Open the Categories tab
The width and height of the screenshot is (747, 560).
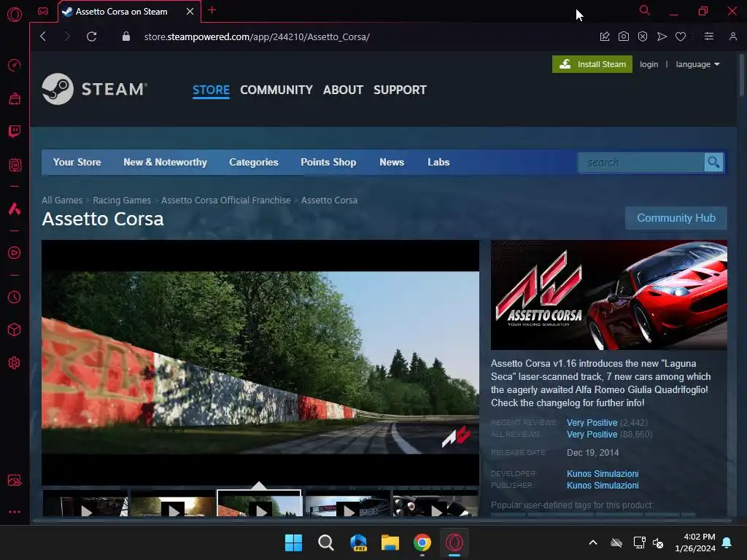tap(253, 163)
